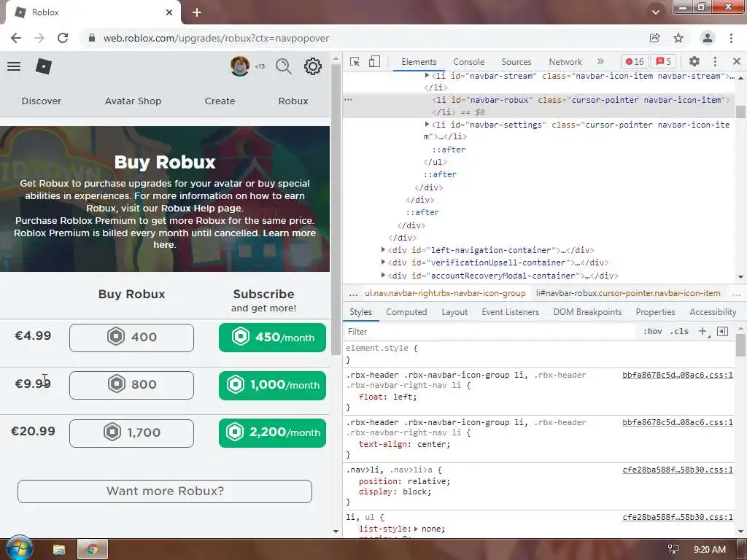Open DevTools settings gear
This screenshot has height=560, width=747.
tap(694, 61)
